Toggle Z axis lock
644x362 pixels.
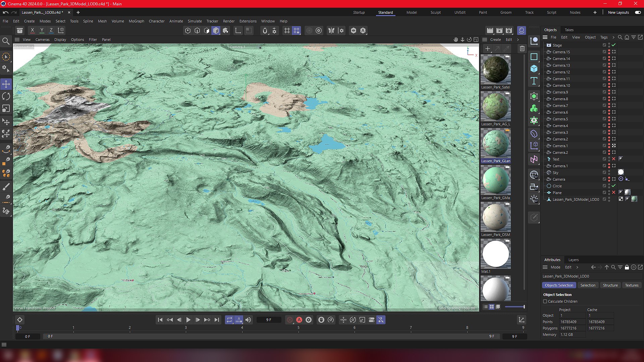(51, 31)
